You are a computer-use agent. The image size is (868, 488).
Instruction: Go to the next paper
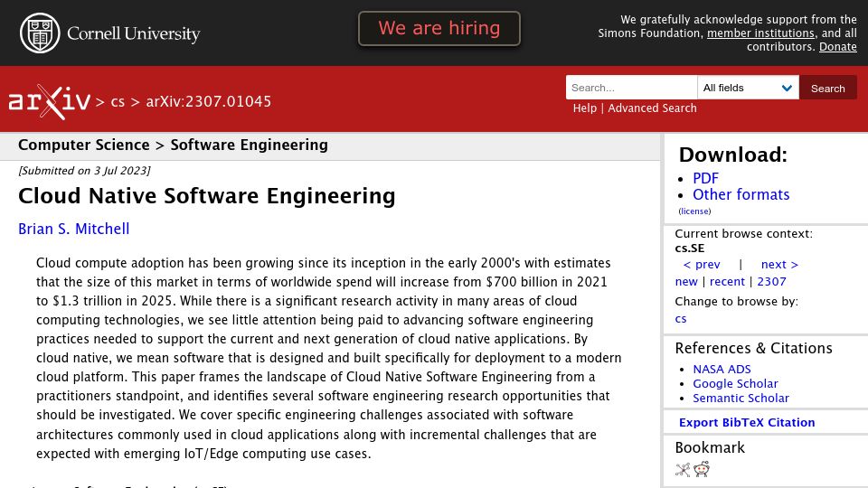pos(779,265)
